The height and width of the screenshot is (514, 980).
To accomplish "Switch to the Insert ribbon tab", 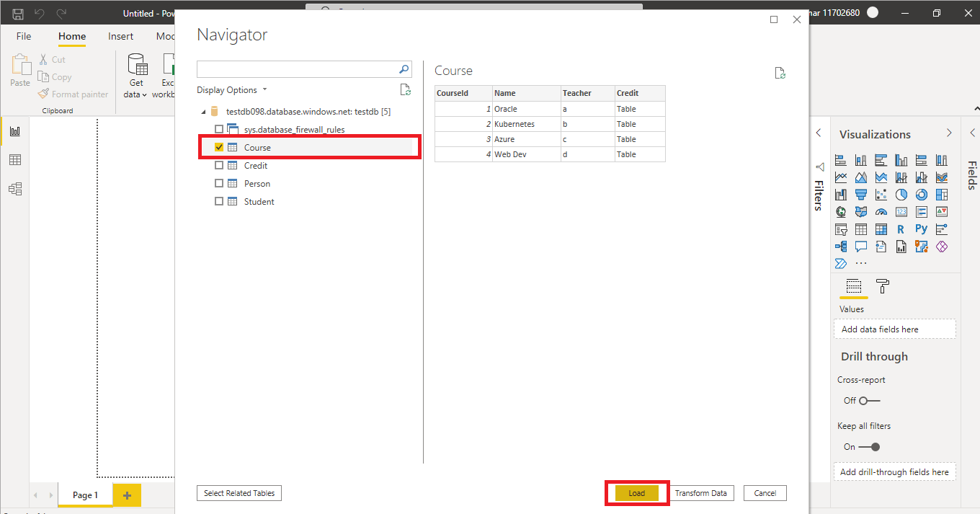I will pos(120,36).
